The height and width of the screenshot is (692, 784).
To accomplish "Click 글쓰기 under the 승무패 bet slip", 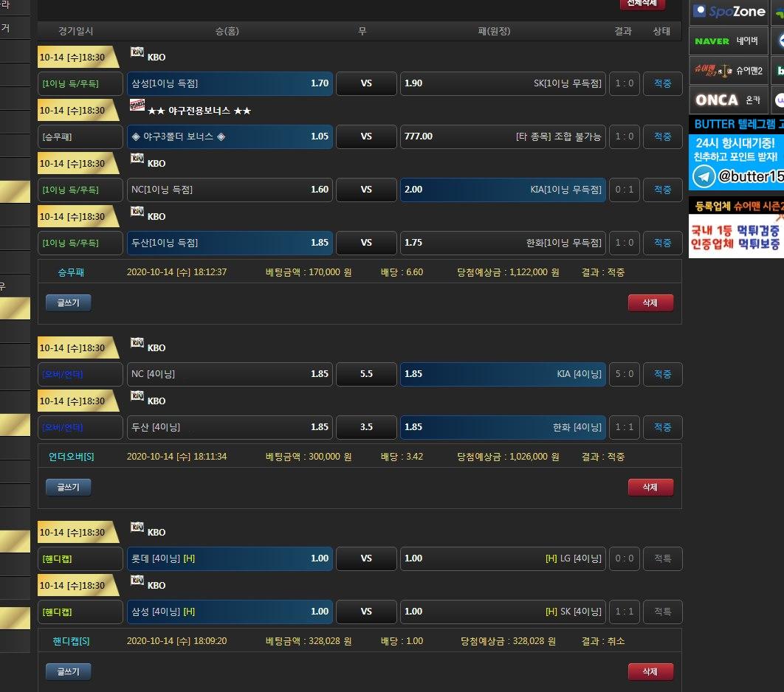I will pyautogui.click(x=68, y=302).
